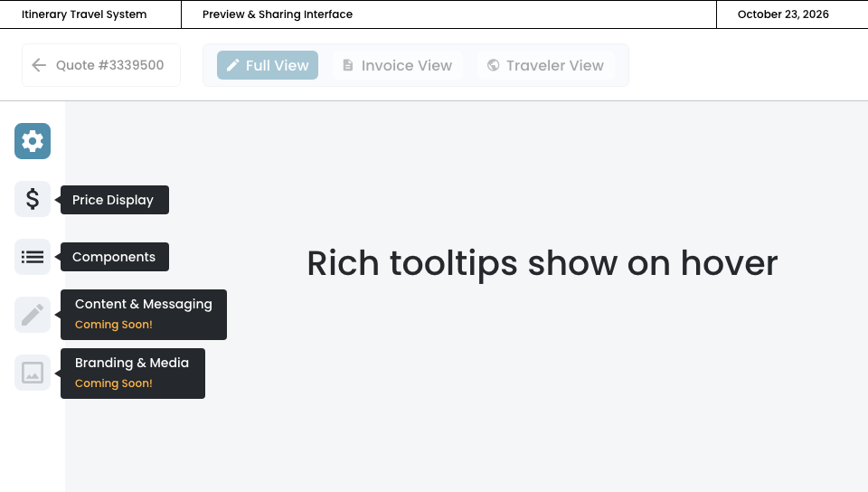Click the document icon on Invoice View
Viewport: 868px width, 492px height.
point(348,65)
